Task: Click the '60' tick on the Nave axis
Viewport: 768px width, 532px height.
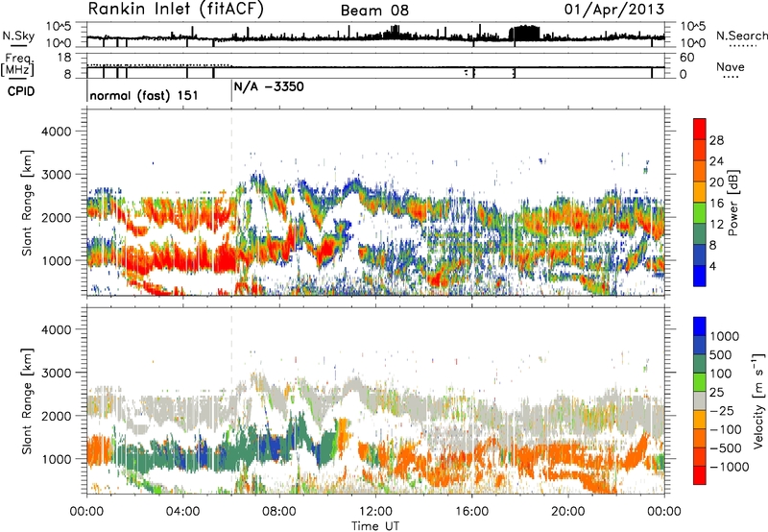Action: point(686,58)
